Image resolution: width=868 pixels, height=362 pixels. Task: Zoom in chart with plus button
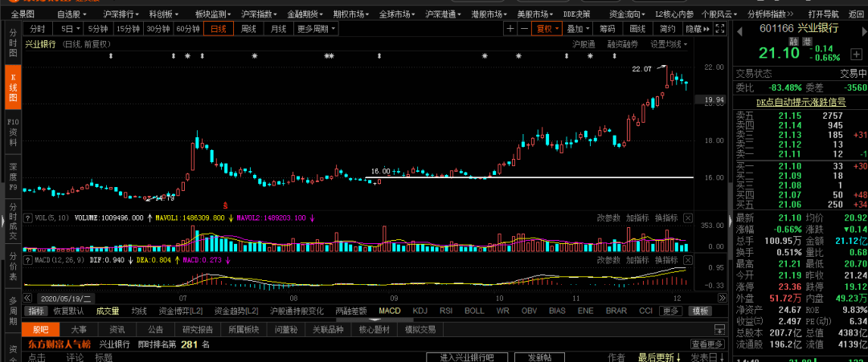pyautogui.click(x=510, y=29)
